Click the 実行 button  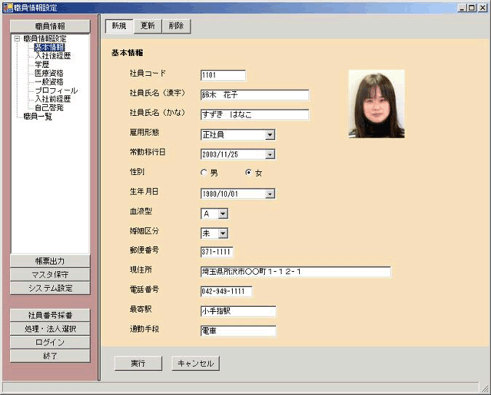138,363
